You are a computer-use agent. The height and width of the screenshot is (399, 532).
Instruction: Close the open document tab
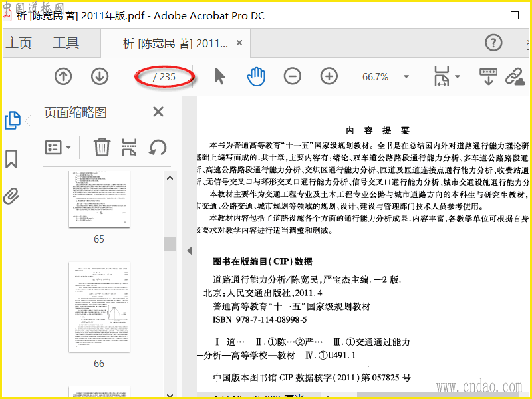[239, 43]
